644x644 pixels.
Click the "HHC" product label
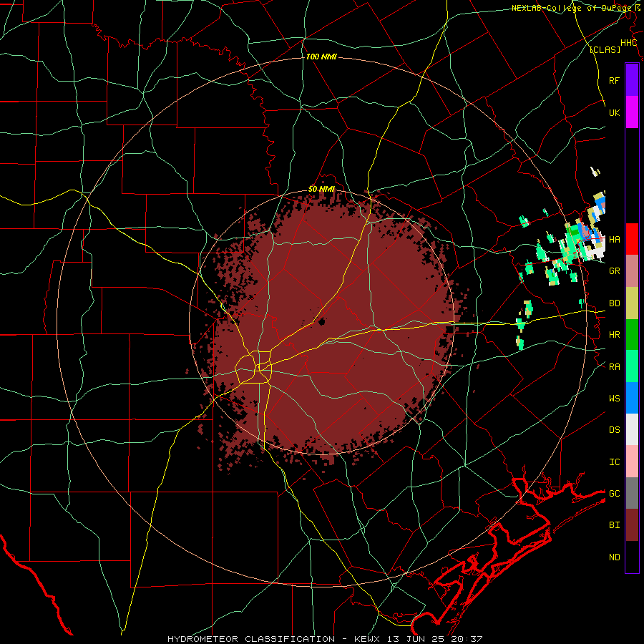click(628, 43)
